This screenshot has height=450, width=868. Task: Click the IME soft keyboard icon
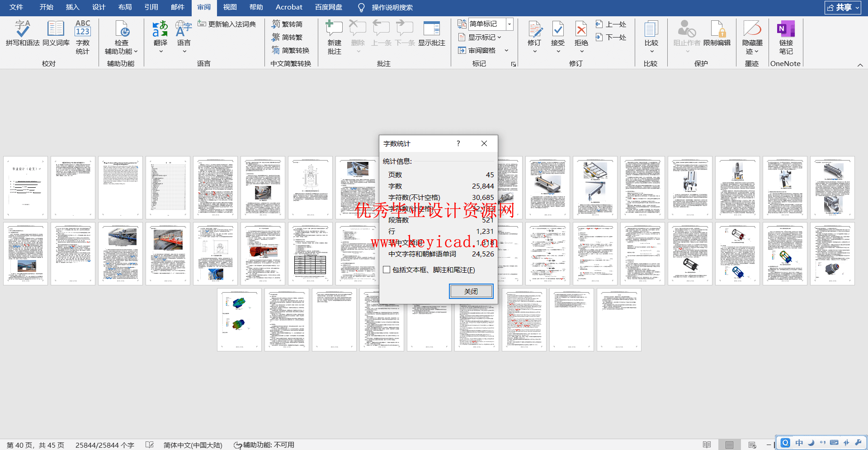(x=834, y=443)
